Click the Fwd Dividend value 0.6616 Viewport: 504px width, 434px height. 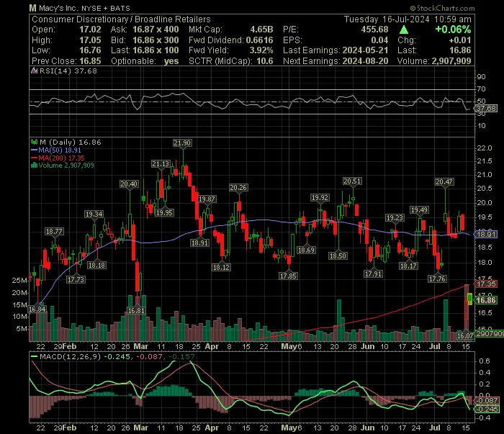[259, 40]
